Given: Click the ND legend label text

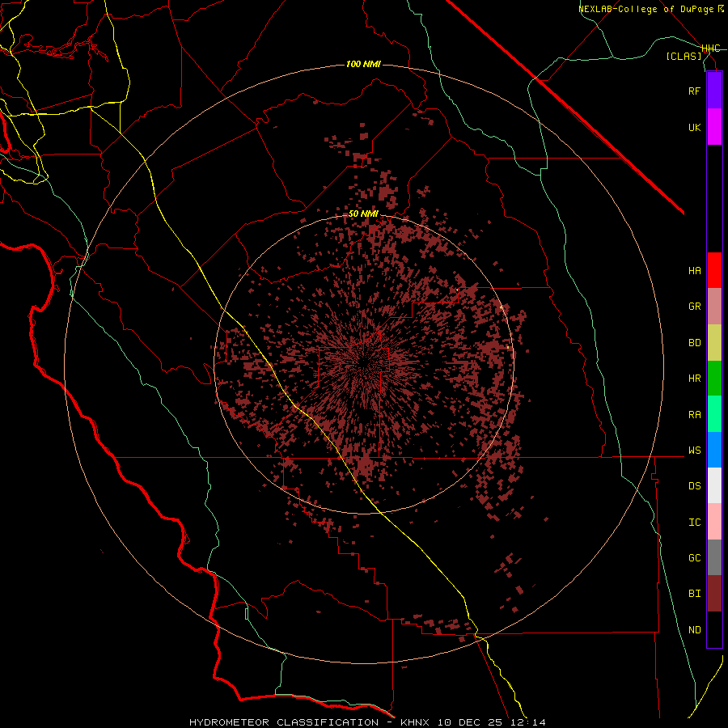Looking at the screenshot, I should pos(694,630).
